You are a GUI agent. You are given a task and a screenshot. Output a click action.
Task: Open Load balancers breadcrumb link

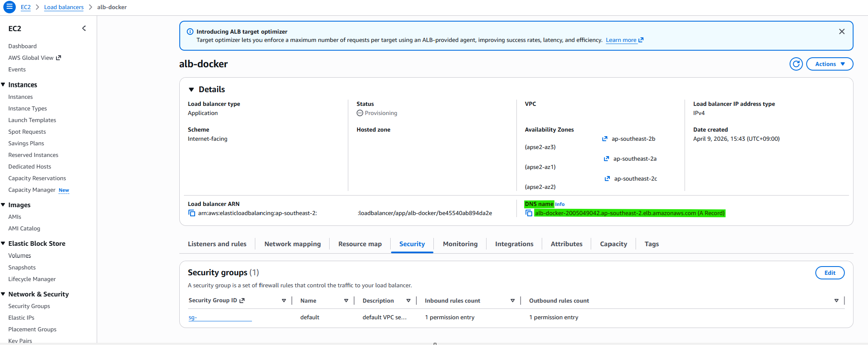coord(64,7)
